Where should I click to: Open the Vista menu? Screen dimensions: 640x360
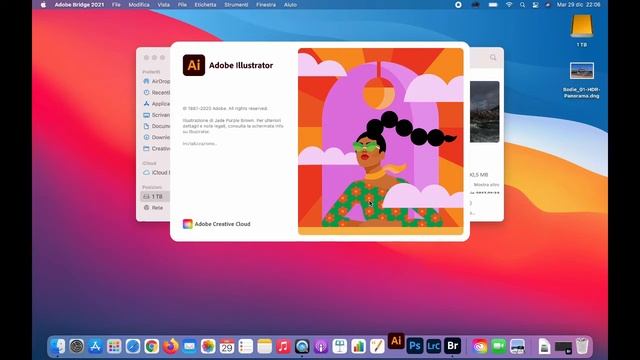(164, 5)
